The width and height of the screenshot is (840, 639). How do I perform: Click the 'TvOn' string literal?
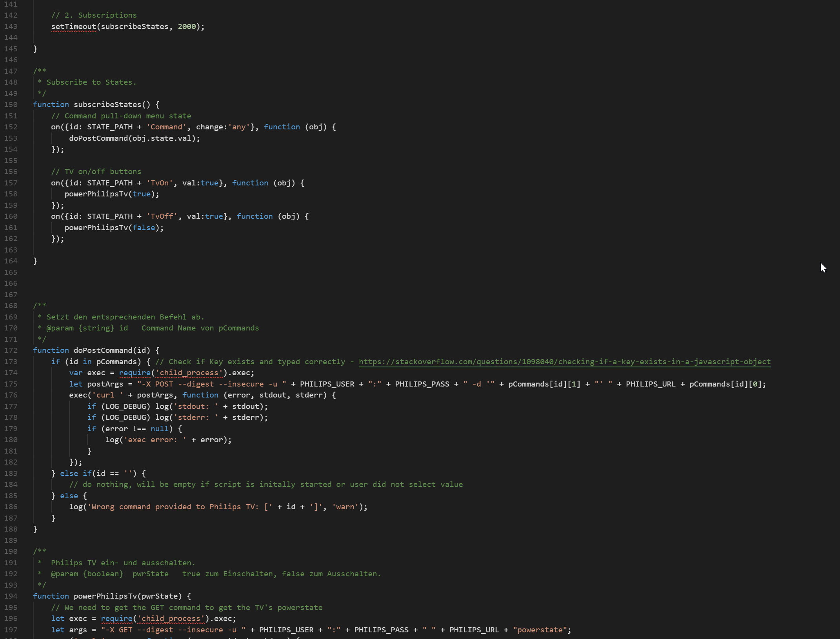tap(159, 183)
